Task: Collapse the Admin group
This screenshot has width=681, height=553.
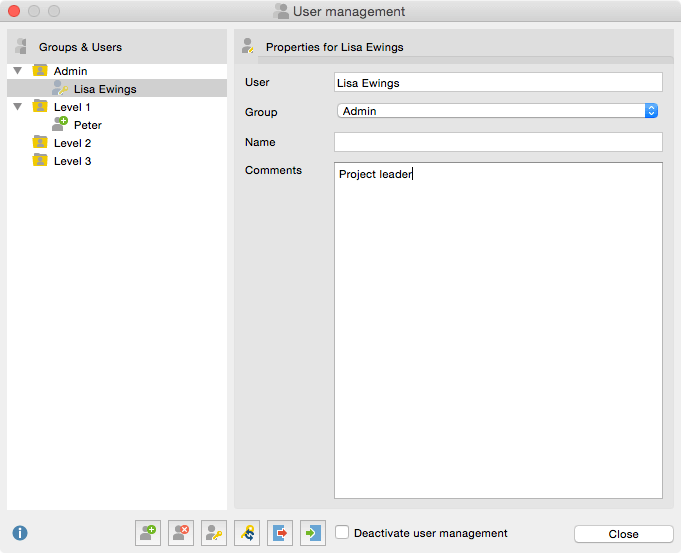Action: tap(18, 70)
